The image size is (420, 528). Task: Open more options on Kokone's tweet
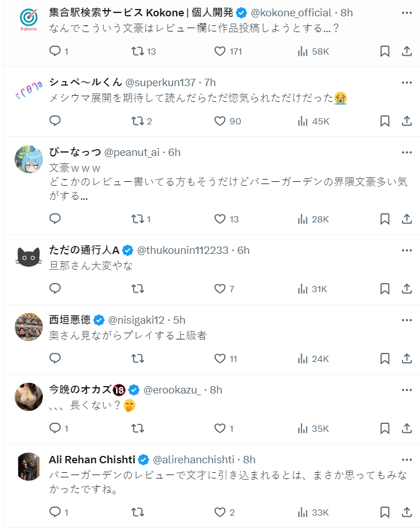[x=406, y=12]
